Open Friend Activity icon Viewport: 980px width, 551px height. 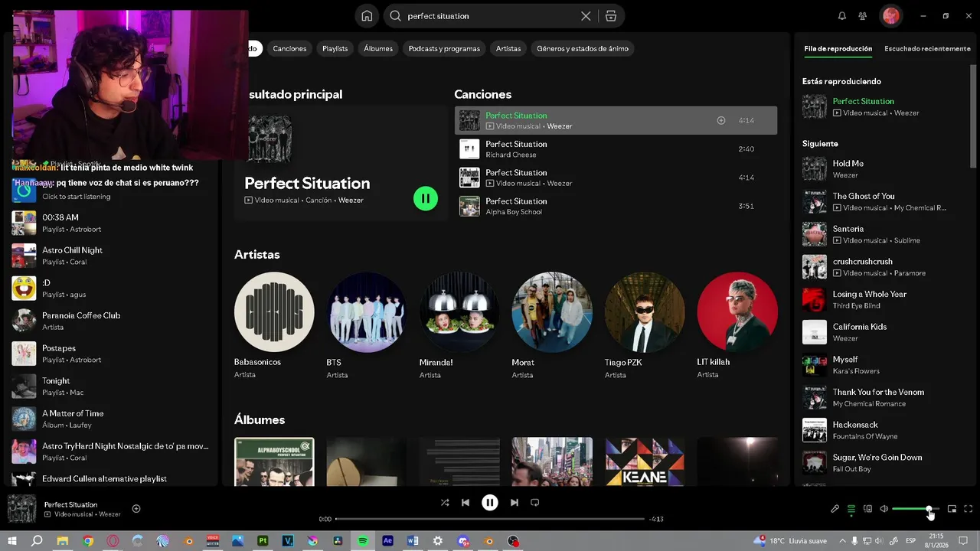[863, 16]
